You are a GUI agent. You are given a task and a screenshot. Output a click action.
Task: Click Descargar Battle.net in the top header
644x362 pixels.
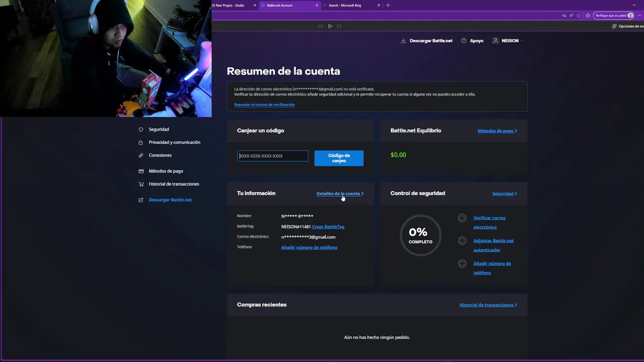click(431, 41)
